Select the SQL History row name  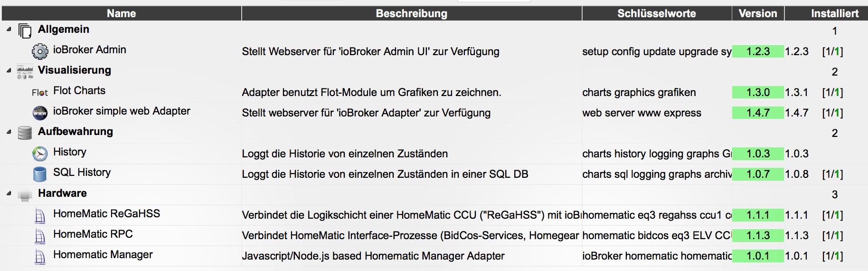click(82, 172)
